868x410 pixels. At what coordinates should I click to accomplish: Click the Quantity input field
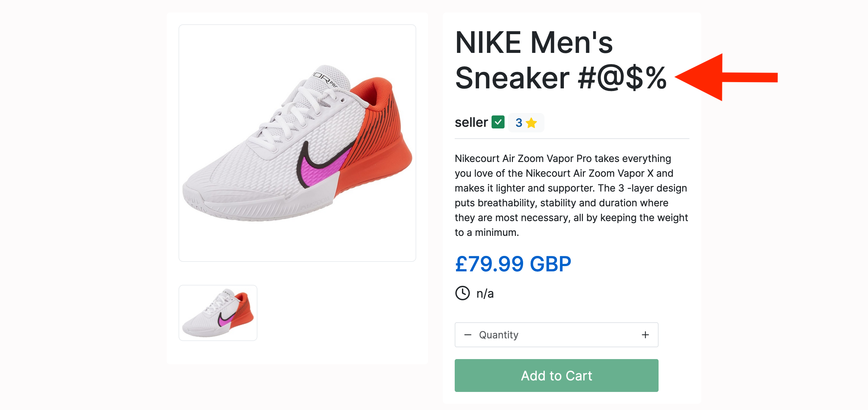click(x=556, y=334)
